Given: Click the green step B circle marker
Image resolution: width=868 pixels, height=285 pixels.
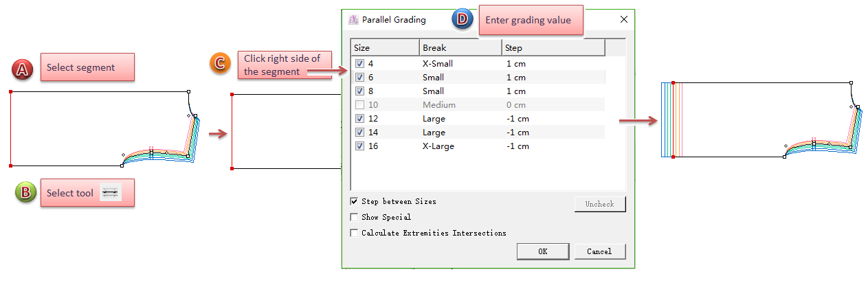Looking at the screenshot, I should (25, 193).
